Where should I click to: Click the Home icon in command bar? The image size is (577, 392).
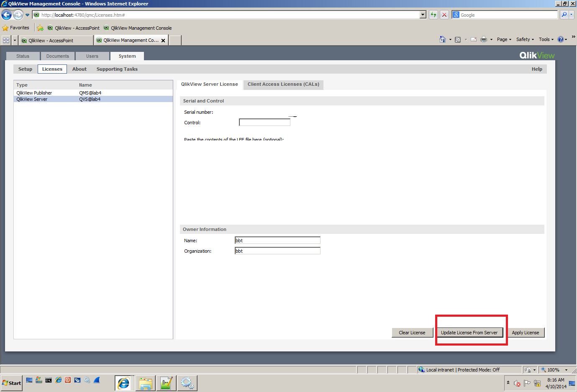(x=443, y=39)
